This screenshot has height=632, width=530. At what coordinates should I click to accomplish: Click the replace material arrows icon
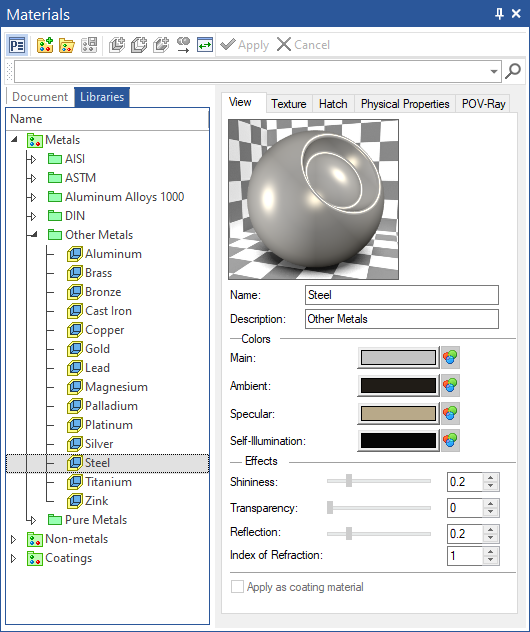(205, 45)
